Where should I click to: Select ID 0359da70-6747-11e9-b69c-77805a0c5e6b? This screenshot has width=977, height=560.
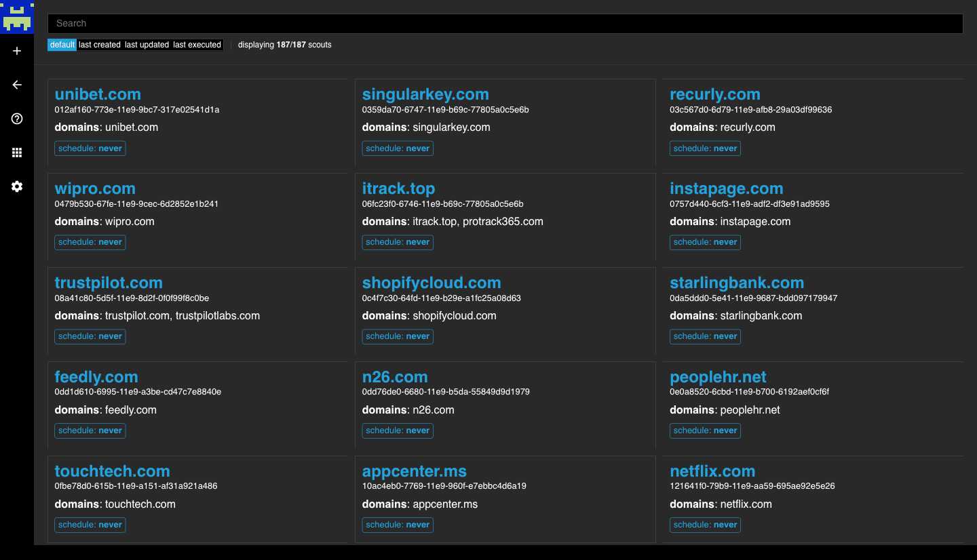coord(446,110)
